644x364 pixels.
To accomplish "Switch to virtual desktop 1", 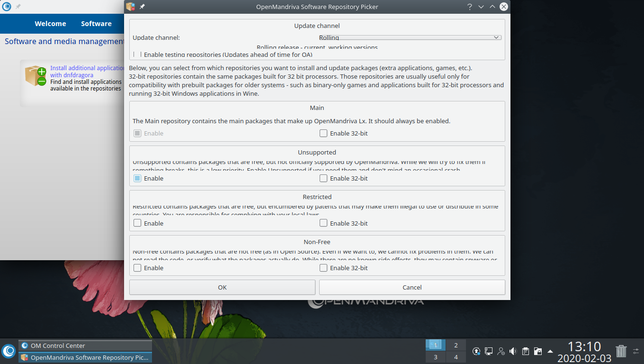I will 436,345.
